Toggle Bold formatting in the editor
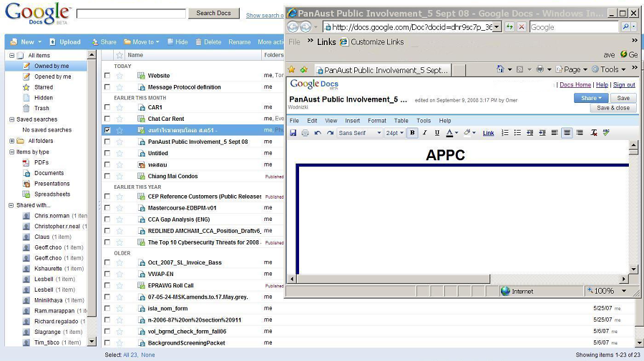The height and width of the screenshot is (361, 644). tap(412, 133)
